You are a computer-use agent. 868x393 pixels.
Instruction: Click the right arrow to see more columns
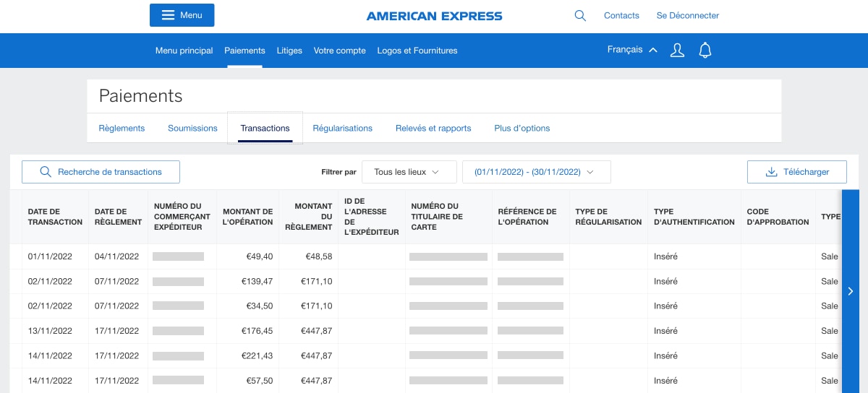(x=851, y=291)
